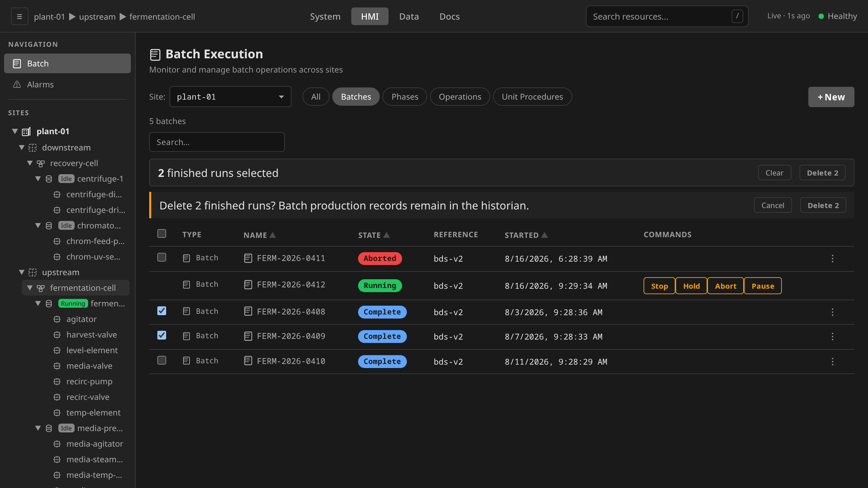This screenshot has height=488, width=868.
Task: Click the Batch Execution title icon
Action: [155, 55]
